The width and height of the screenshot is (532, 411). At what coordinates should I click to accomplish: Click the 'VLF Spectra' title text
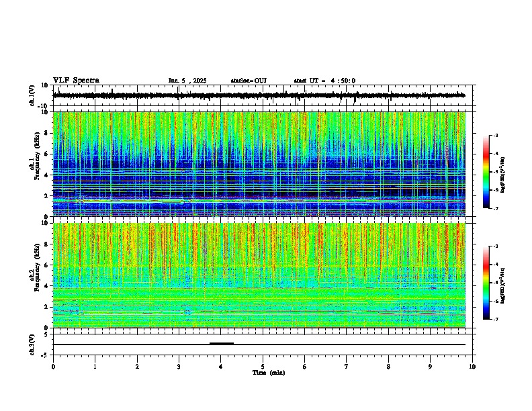pyautogui.click(x=76, y=81)
